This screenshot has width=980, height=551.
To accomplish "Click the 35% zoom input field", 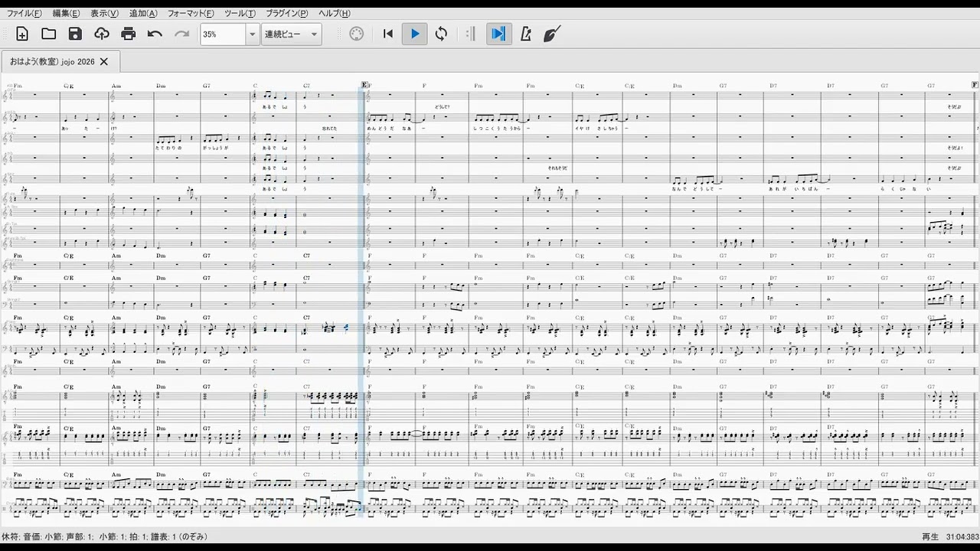I will (223, 34).
